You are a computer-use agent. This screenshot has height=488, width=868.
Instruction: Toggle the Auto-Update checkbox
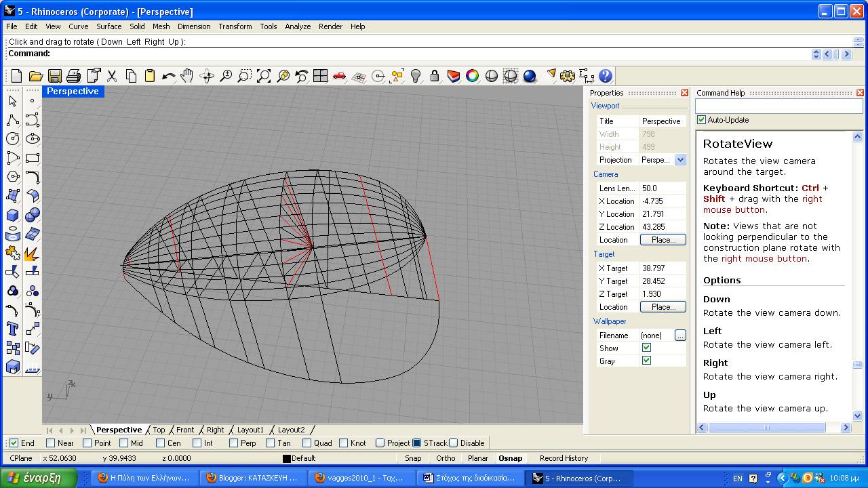pos(702,120)
